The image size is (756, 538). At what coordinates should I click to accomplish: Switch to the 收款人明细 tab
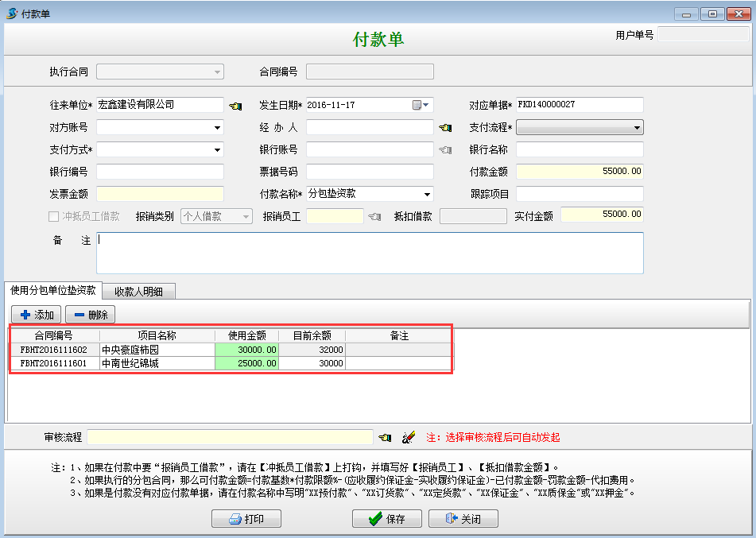pos(139,292)
